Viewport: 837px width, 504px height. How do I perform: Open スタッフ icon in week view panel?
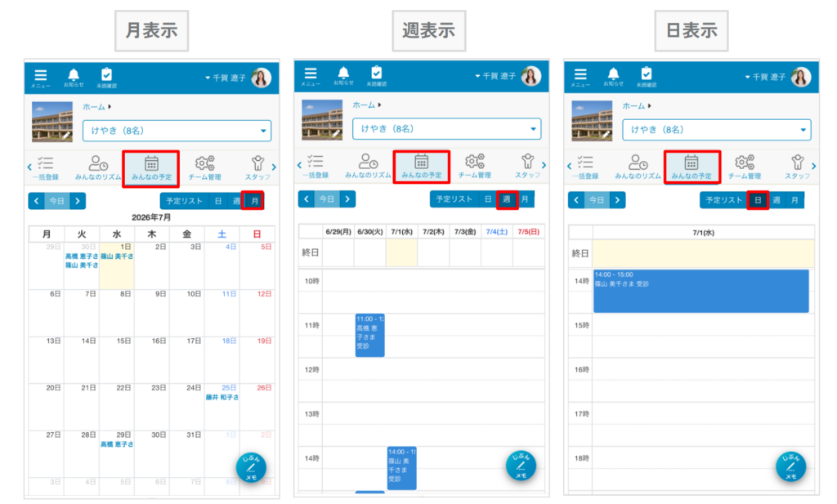point(527,165)
